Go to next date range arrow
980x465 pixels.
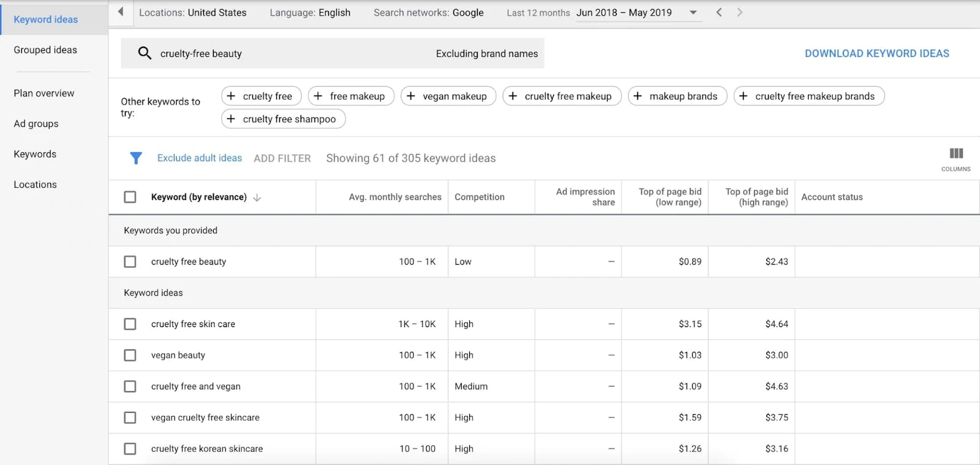740,12
